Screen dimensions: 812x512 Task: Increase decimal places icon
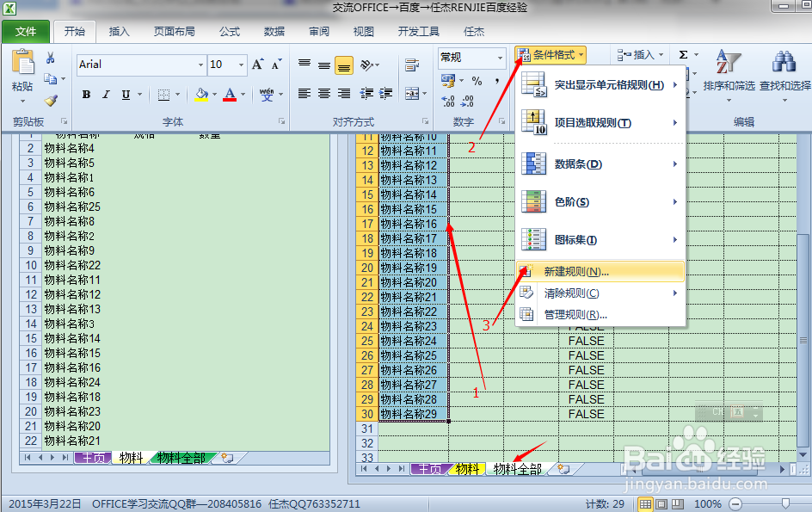click(x=448, y=101)
